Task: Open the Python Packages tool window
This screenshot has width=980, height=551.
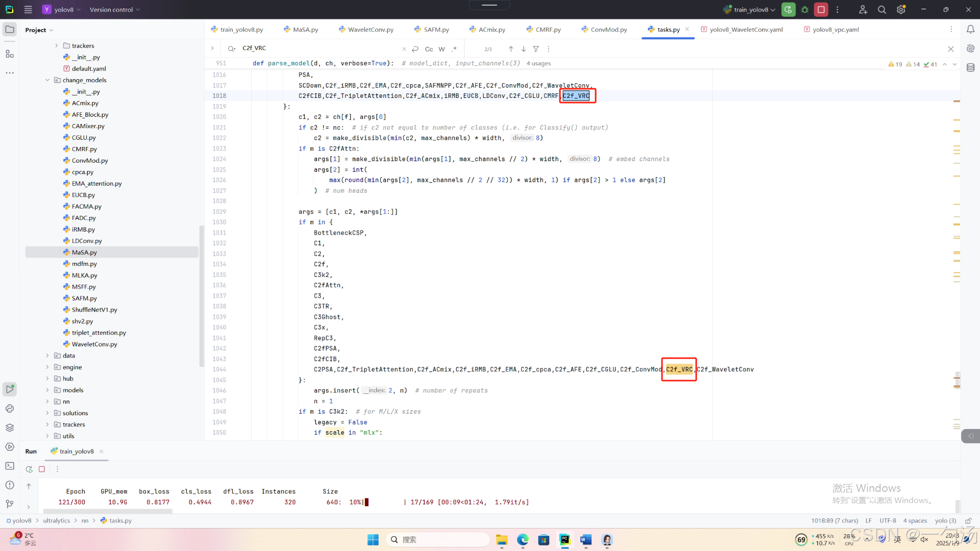Action: (10, 428)
